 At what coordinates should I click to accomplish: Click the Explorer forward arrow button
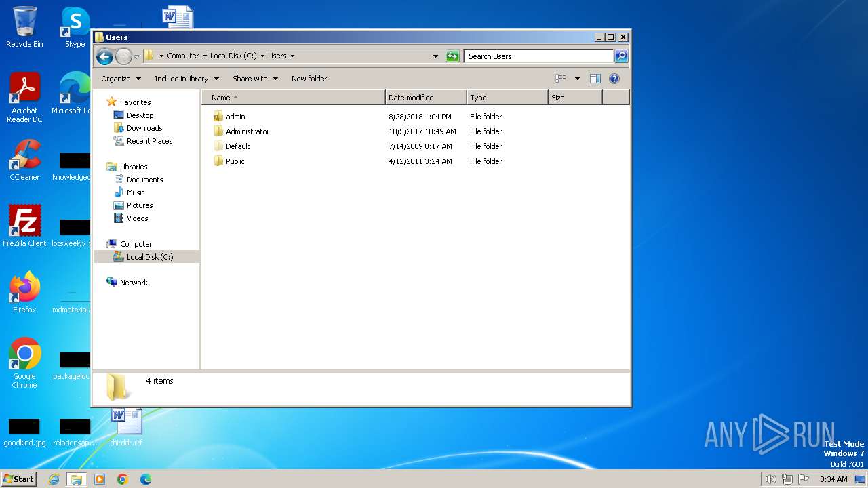point(123,56)
